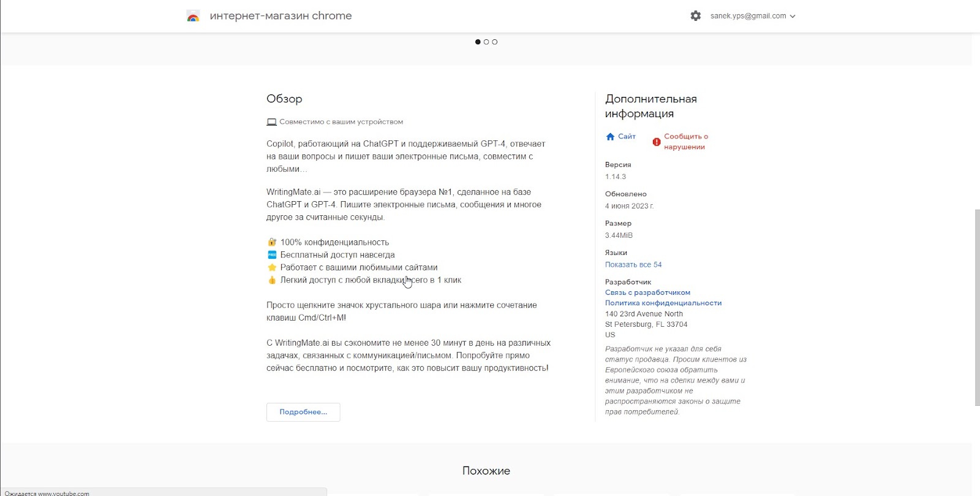The width and height of the screenshot is (980, 496).
Task: Click the Подробнее... button
Action: tap(303, 412)
